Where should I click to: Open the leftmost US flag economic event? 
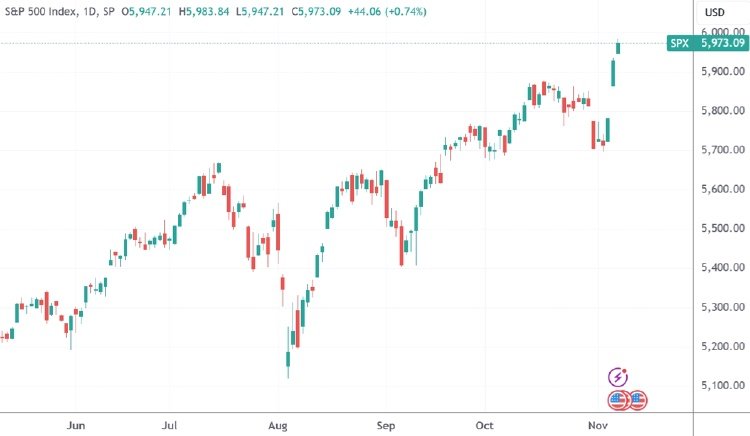click(618, 400)
